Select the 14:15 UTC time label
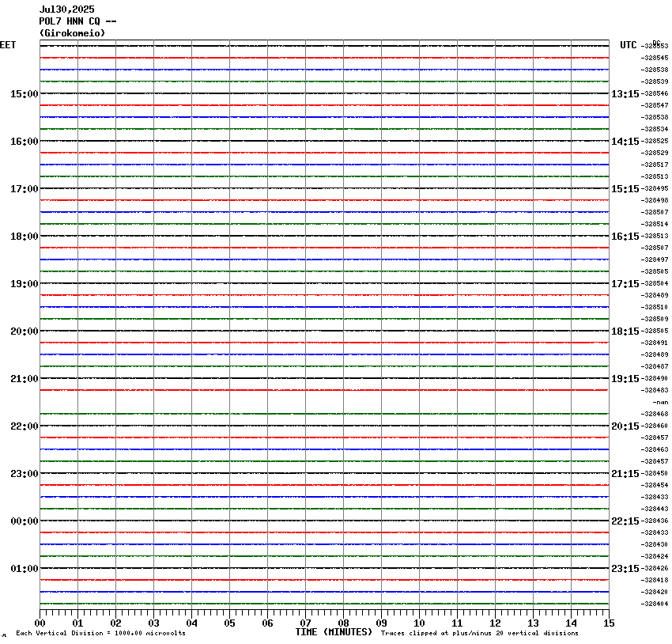 [625, 142]
